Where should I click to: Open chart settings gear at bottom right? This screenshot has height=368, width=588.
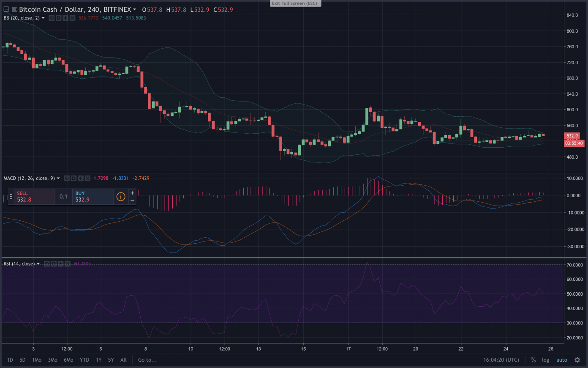tap(577, 360)
